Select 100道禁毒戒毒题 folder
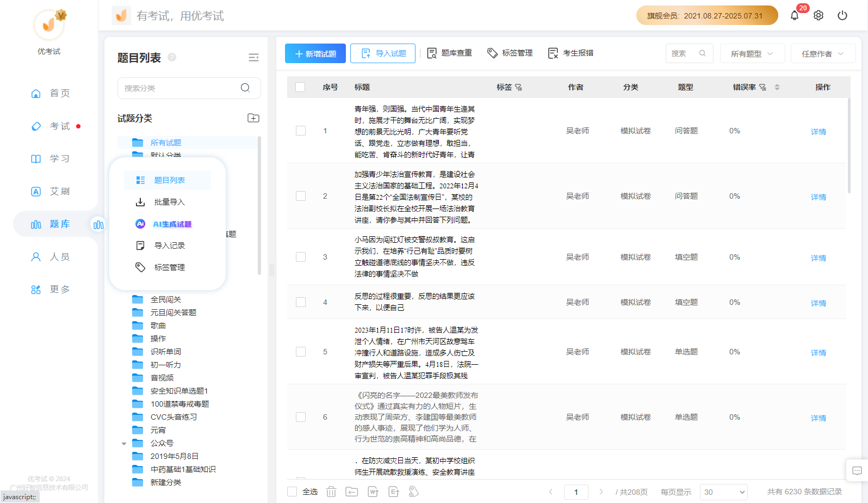Screen dimensions: 868x503 coord(180,404)
